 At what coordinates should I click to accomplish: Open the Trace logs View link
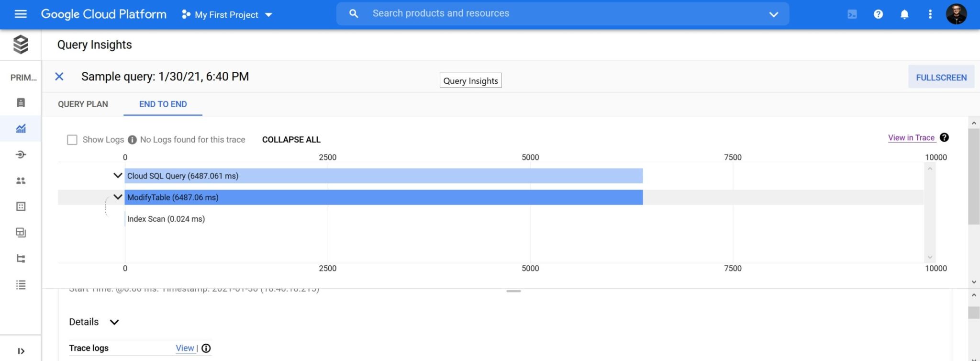(x=185, y=348)
